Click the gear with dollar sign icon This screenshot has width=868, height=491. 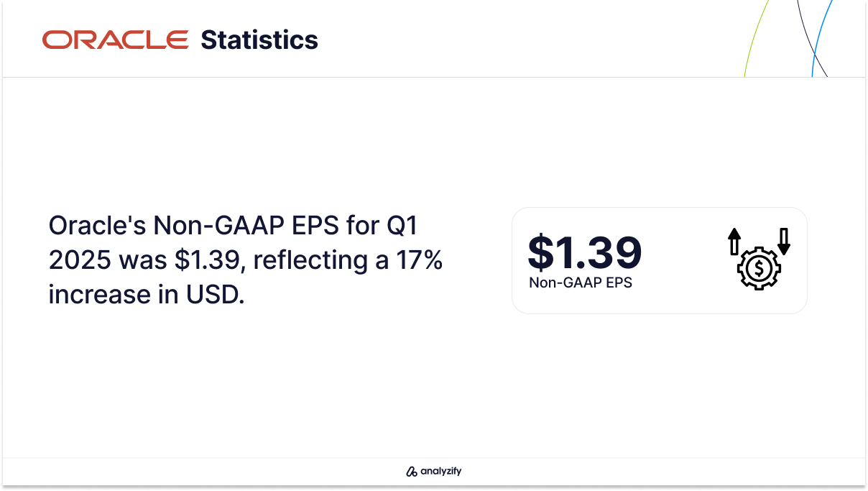759,269
